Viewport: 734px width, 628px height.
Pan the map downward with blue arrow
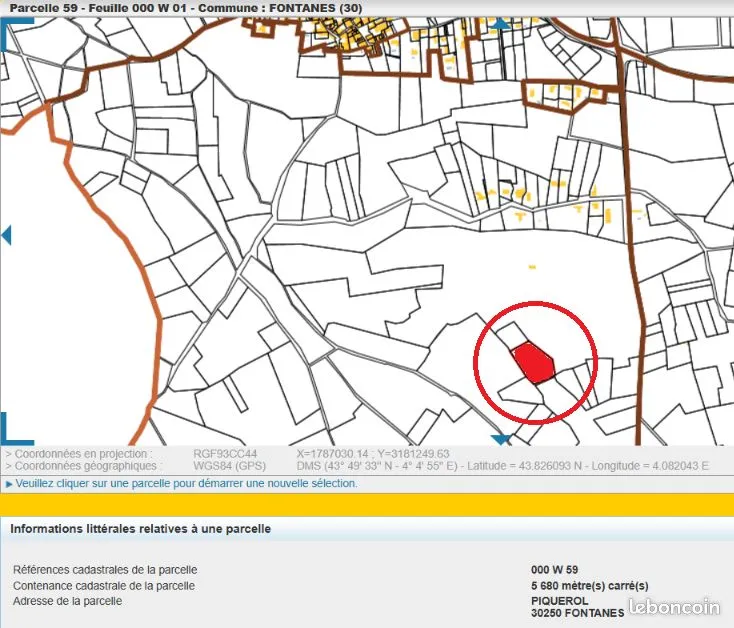click(x=501, y=440)
